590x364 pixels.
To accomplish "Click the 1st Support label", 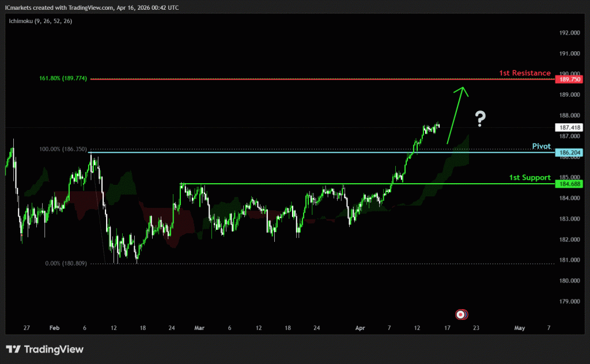I will pyautogui.click(x=530, y=177).
